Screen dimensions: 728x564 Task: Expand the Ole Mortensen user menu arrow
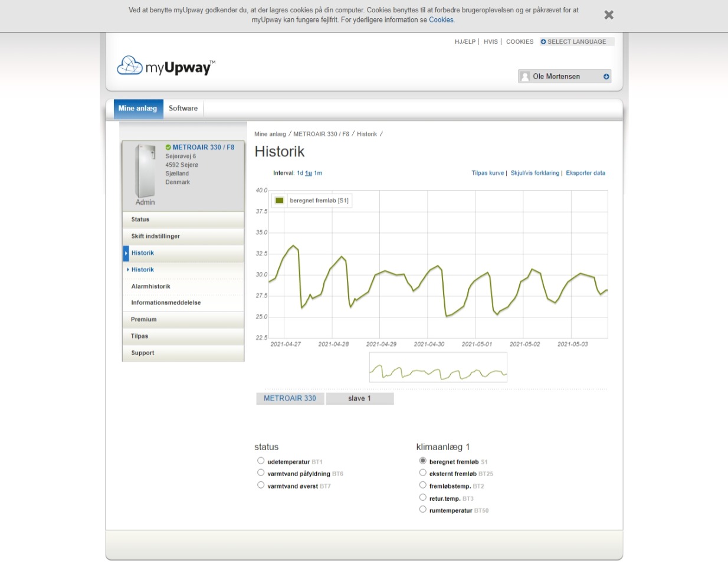click(606, 77)
